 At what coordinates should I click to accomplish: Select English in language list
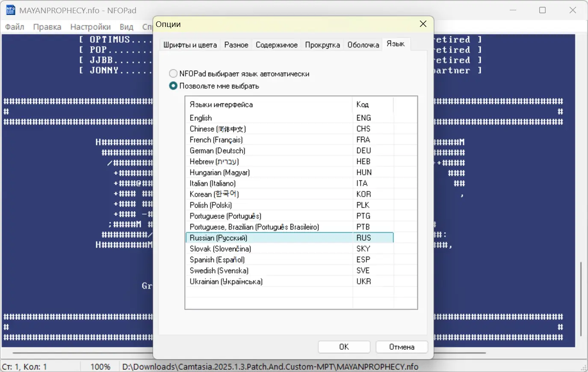coord(290,118)
